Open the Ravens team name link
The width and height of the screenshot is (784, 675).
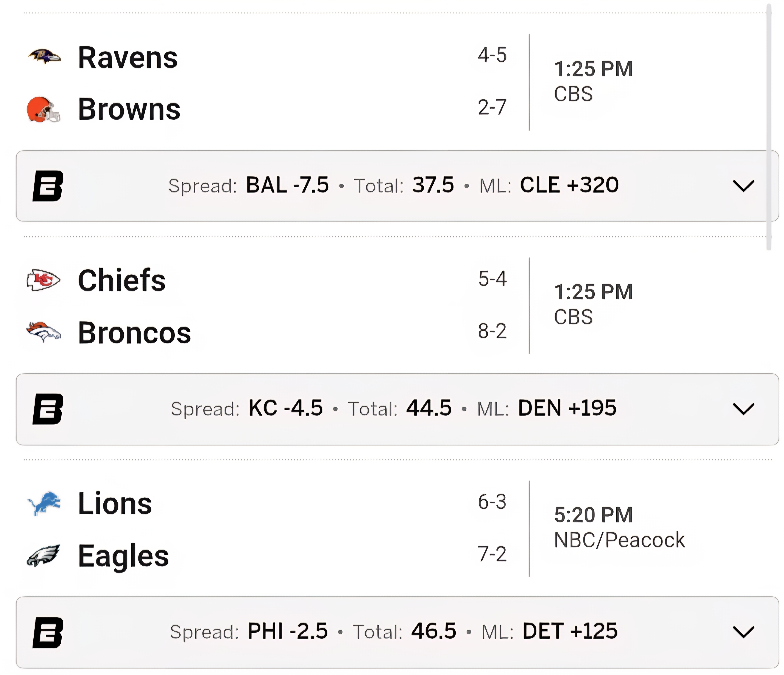[128, 58]
